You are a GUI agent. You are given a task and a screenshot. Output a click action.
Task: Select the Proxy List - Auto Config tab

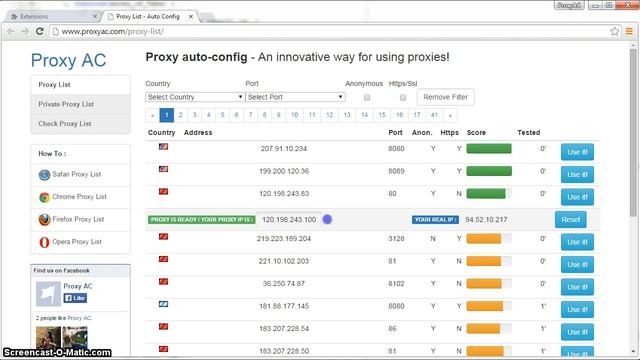click(150, 17)
